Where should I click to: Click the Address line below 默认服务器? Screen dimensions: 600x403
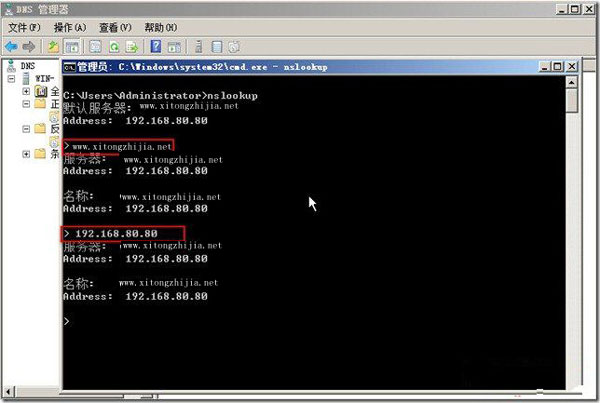pos(135,121)
